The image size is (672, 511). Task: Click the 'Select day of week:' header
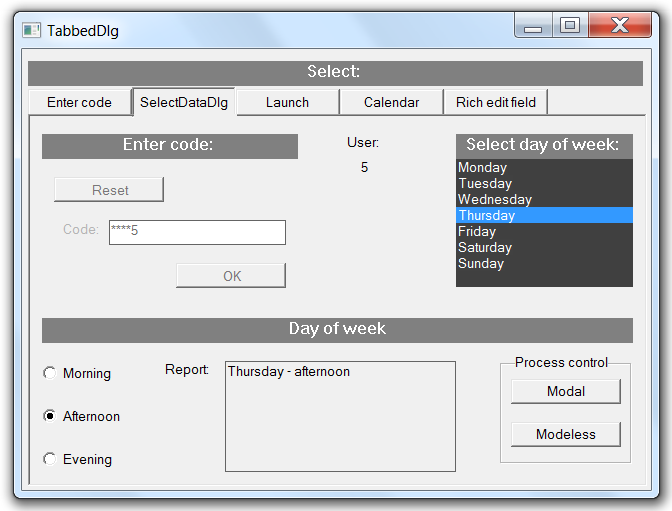[x=544, y=145]
